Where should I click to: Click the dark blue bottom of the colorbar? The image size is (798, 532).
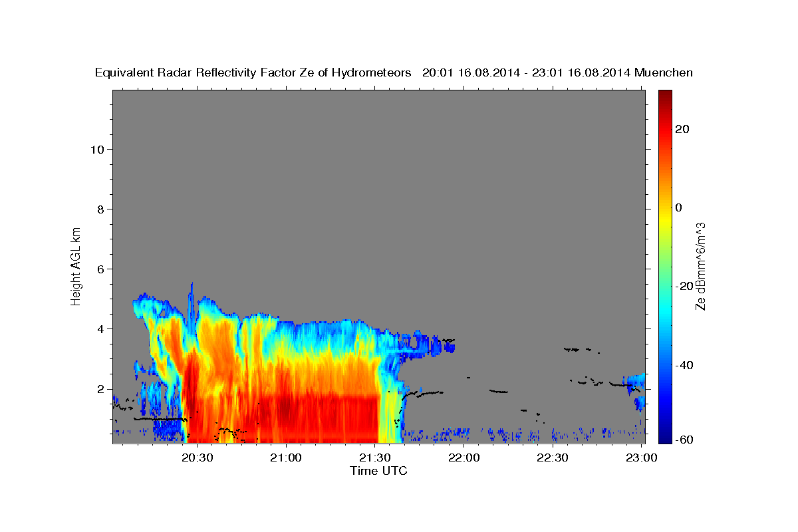pyautogui.click(x=664, y=436)
